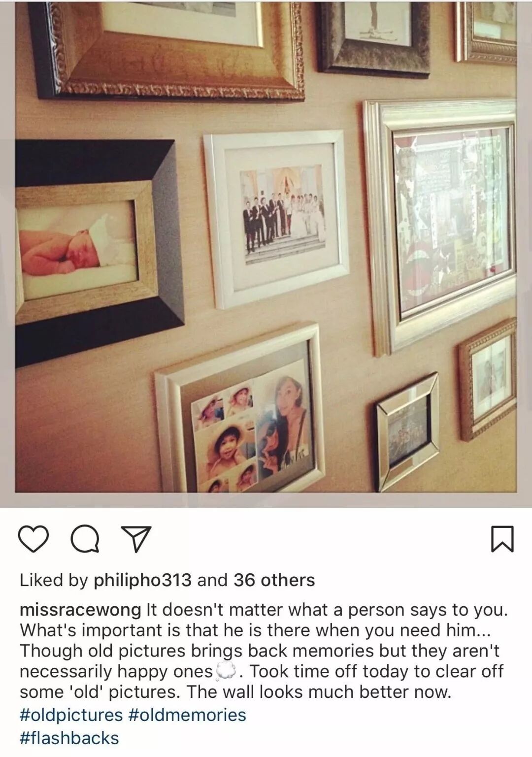This screenshot has width=532, height=757.
Task: Tap the small gold frame at right edge
Action: [x=488, y=379]
